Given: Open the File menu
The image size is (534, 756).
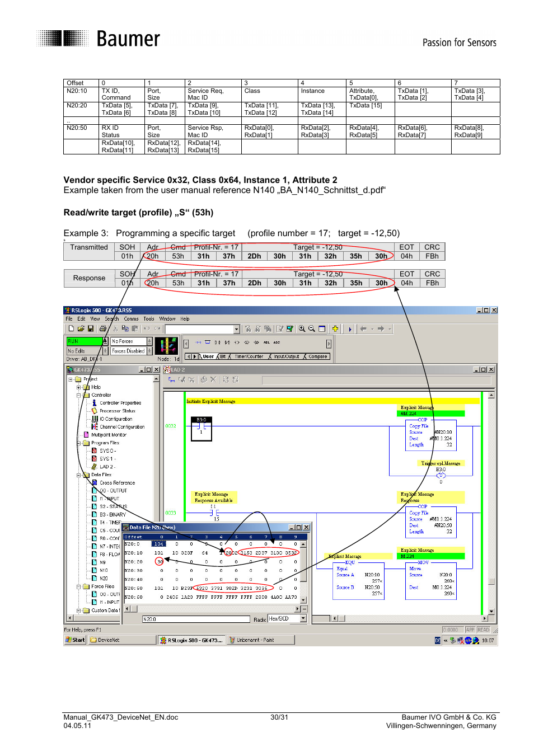Looking at the screenshot, I should [x=69, y=319].
